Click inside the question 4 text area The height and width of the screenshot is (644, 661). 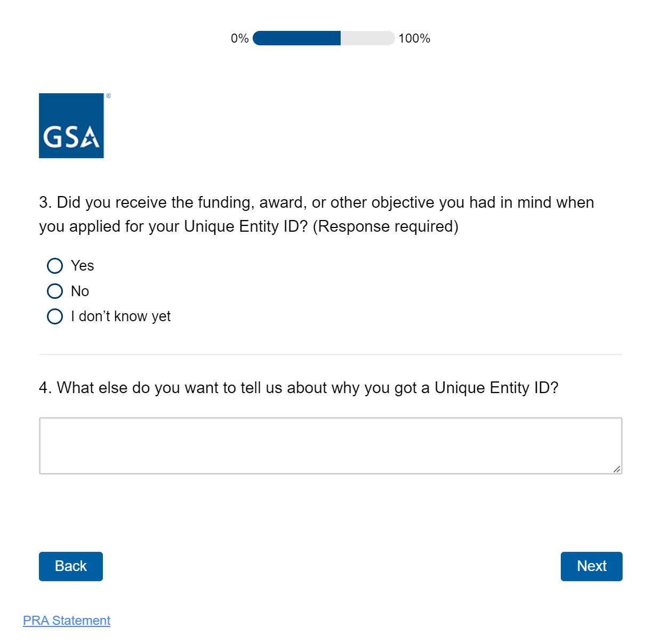click(x=330, y=445)
